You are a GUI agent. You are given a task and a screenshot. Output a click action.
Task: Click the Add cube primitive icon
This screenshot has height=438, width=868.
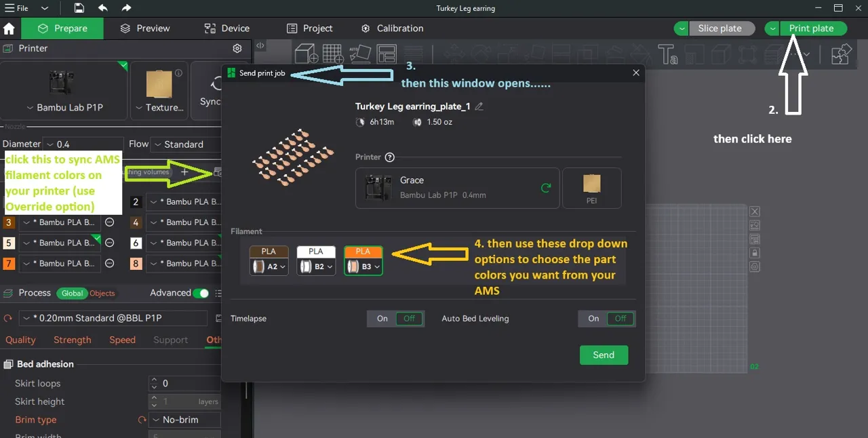tap(307, 54)
